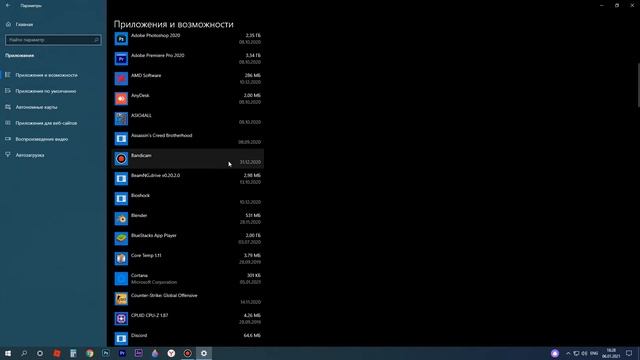Open Воспроизведение видео section
Image resolution: width=640 pixels, height=360 pixels.
pos(41,139)
